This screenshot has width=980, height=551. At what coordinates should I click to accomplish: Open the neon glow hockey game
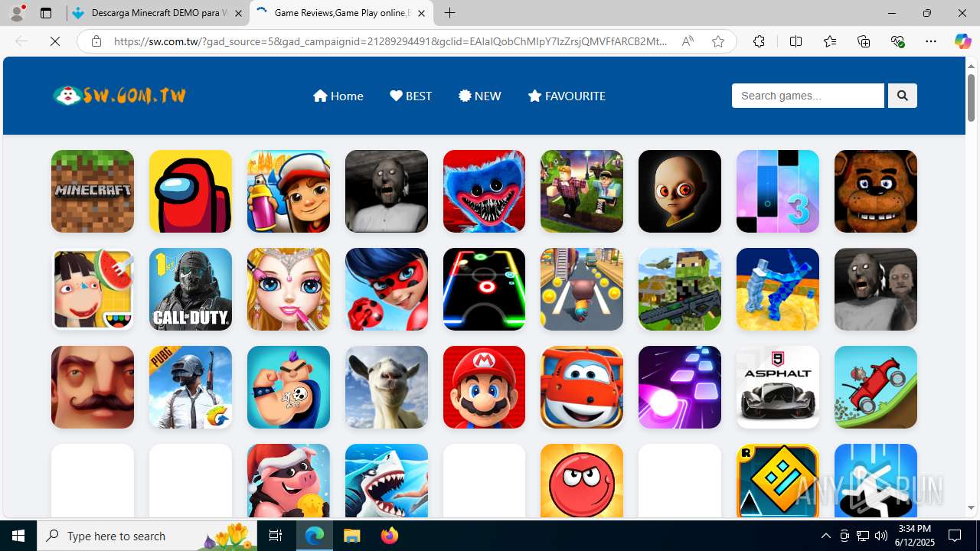(485, 289)
